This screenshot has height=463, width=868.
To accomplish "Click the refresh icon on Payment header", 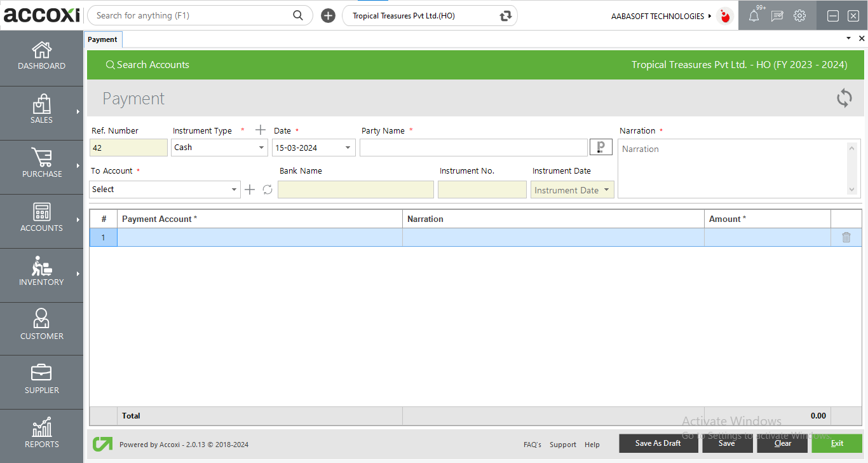I will [844, 98].
